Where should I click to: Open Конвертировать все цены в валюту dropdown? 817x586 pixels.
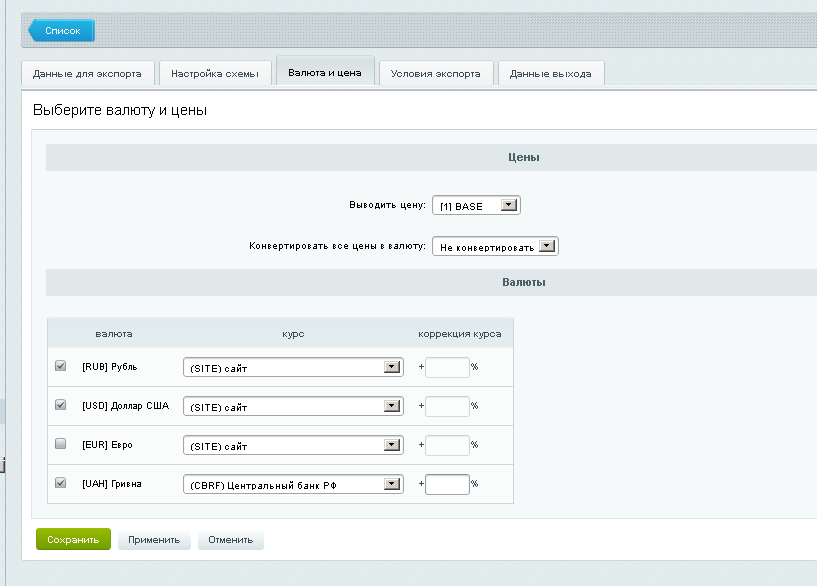coord(494,247)
